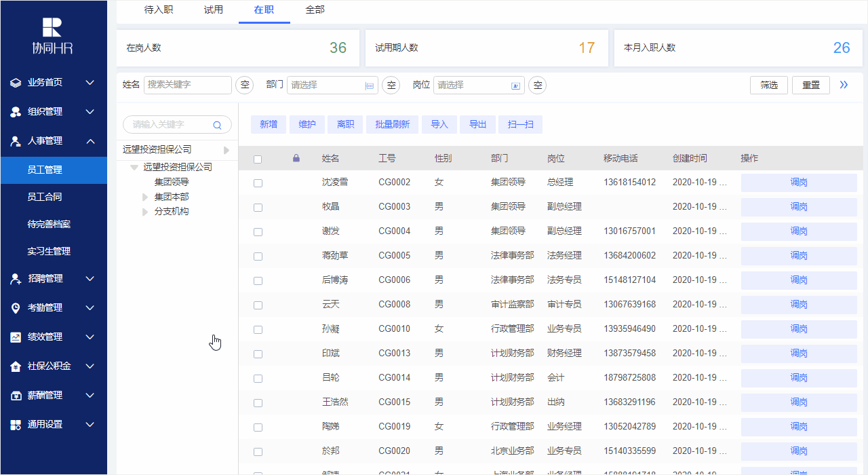This screenshot has height=475, width=868.
Task: Click the 通用设置 grid icon
Action: 16,425
